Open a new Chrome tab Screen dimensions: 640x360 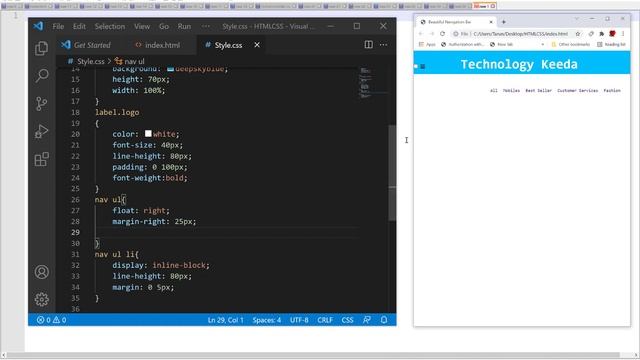pos(504,22)
